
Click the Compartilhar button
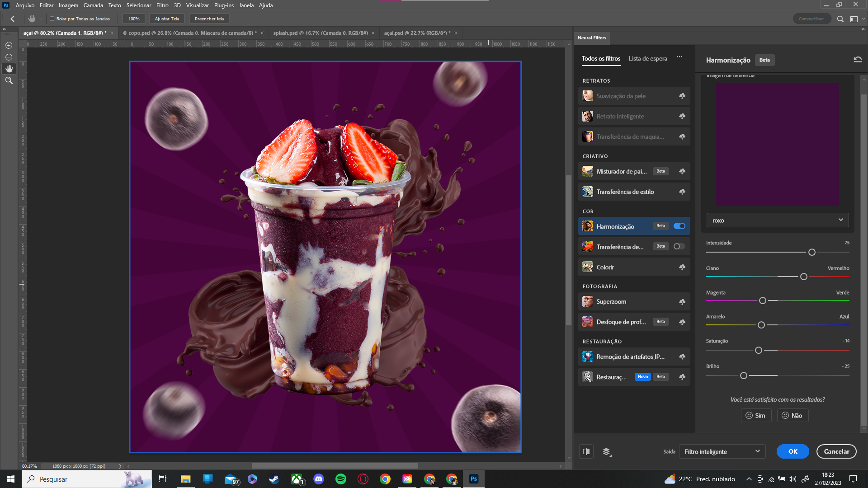point(811,19)
